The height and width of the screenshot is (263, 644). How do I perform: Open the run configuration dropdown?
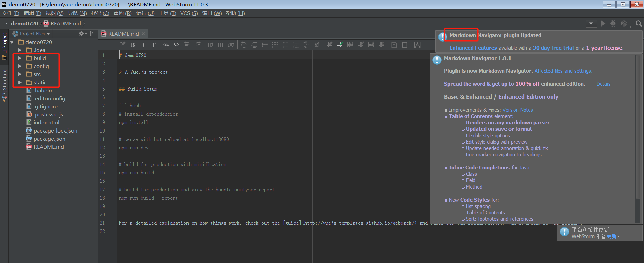click(591, 23)
